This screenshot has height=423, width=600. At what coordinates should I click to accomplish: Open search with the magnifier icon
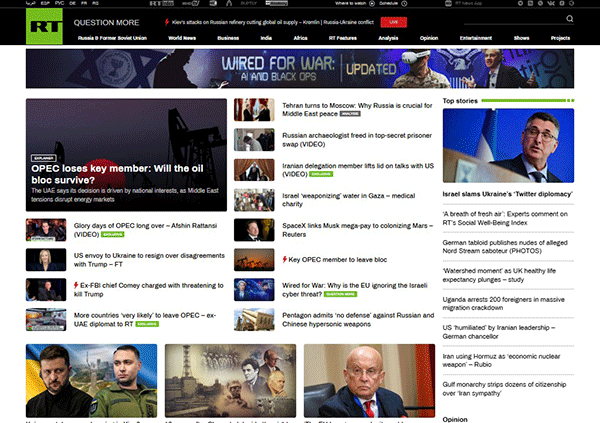(569, 19)
